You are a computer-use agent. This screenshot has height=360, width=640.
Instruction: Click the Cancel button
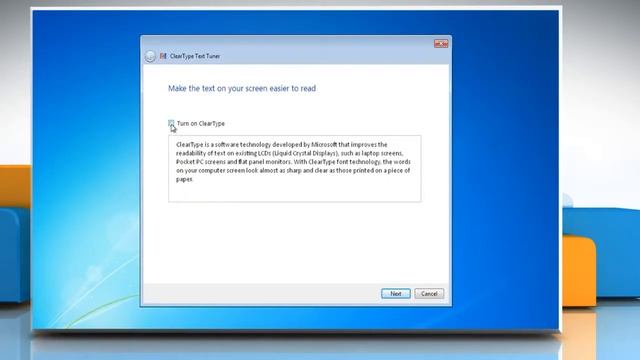coord(429,293)
